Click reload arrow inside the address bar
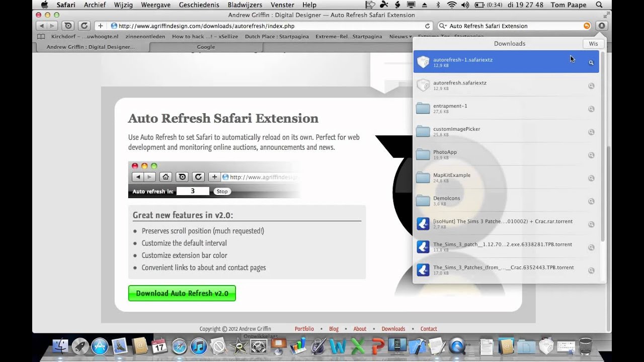 coord(428,26)
